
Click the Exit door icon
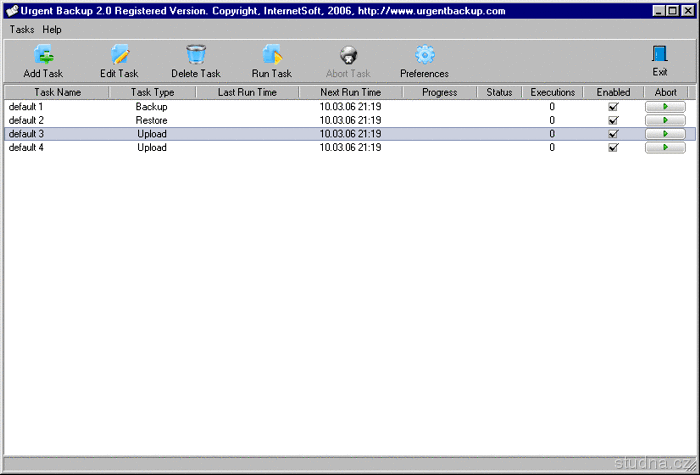[660, 55]
